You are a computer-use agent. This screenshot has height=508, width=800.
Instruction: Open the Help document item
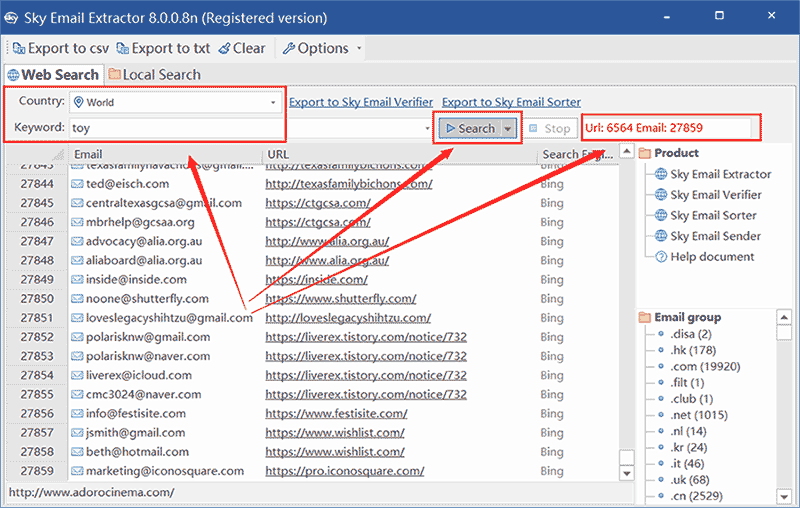[x=711, y=256]
